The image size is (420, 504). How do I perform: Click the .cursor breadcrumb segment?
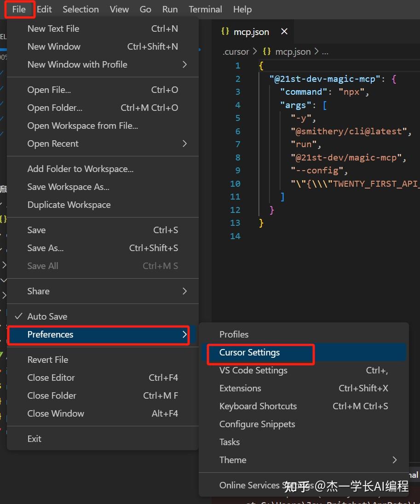(236, 52)
